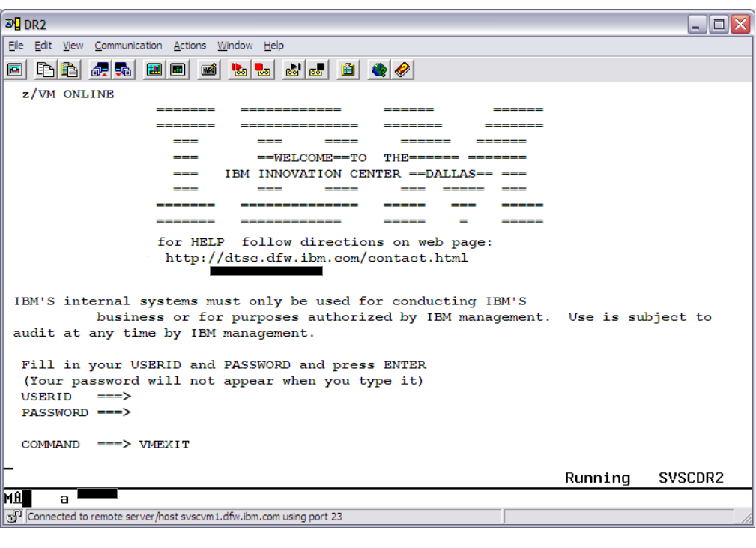
Task: Open the Window menu
Action: click(x=235, y=46)
